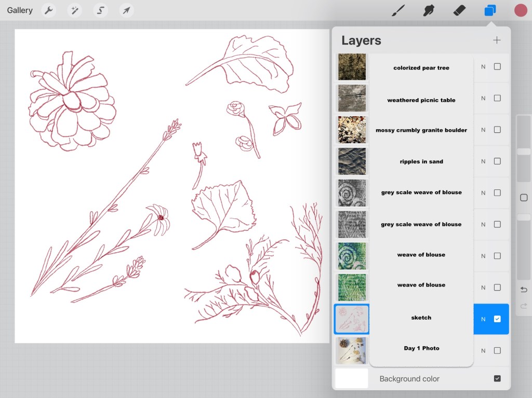Viewport: 532px width, 398px height.
Task: Open the Actions wrench menu
Action: (49, 10)
